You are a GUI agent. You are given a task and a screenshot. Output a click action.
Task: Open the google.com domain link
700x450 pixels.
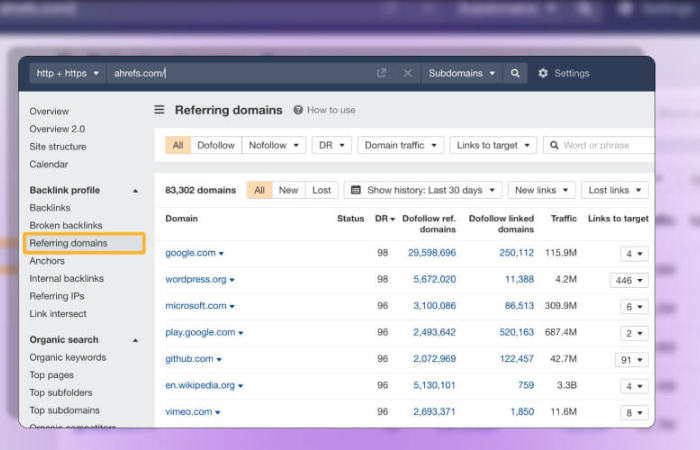[x=190, y=253]
